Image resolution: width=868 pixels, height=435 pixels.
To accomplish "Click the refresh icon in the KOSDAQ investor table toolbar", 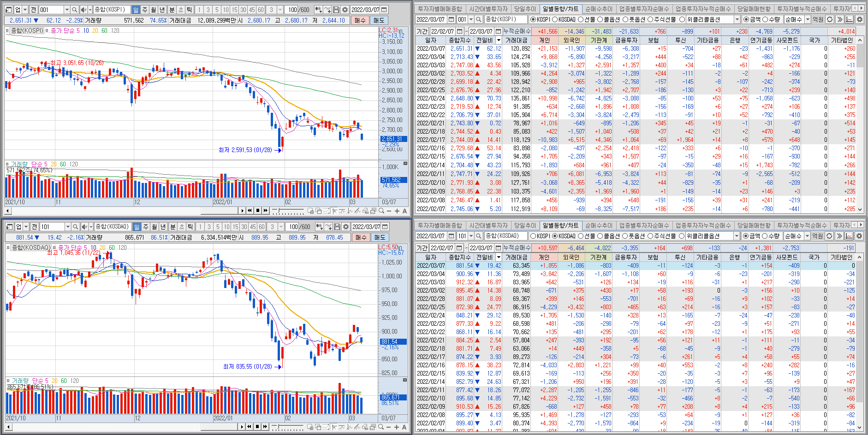I will click(x=829, y=236).
